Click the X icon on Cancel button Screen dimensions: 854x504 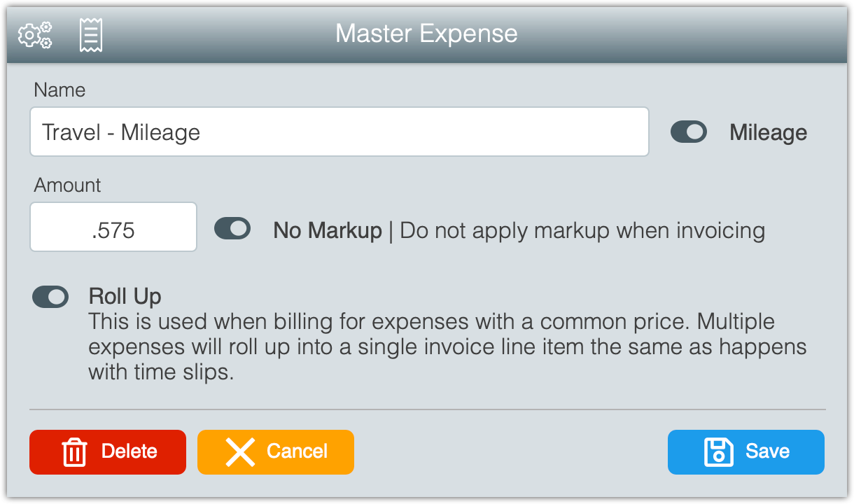(240, 452)
